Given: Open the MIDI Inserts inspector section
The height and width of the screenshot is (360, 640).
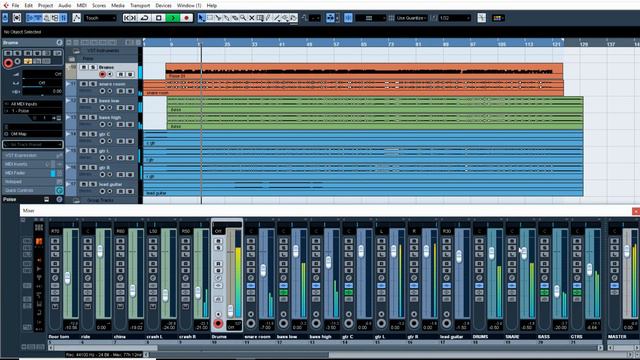Looking at the screenshot, I should coord(33,164).
